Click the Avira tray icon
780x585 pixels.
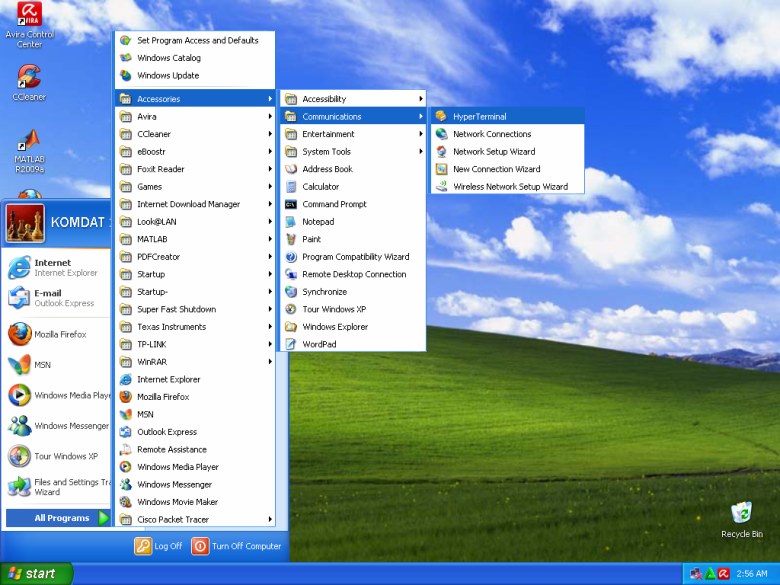(x=724, y=574)
